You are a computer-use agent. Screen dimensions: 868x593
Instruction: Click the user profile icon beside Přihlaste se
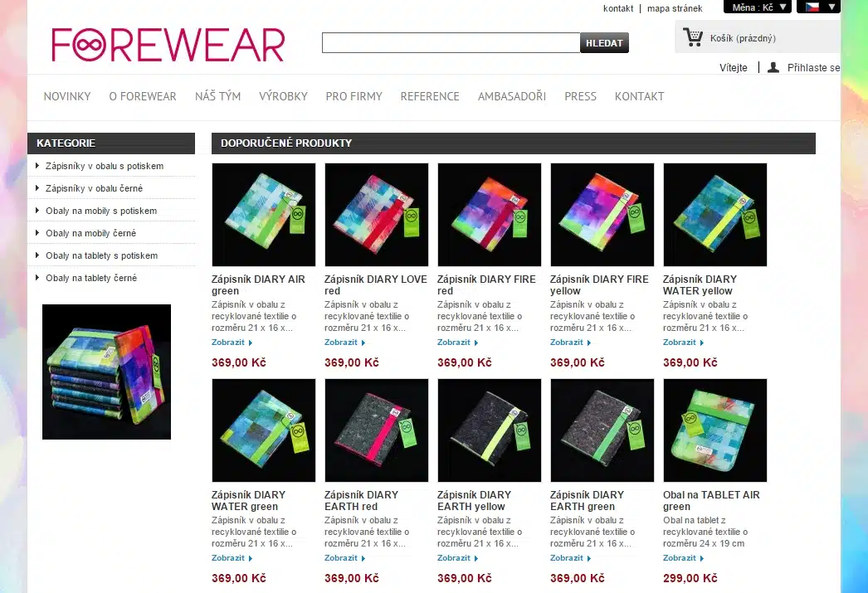point(773,67)
